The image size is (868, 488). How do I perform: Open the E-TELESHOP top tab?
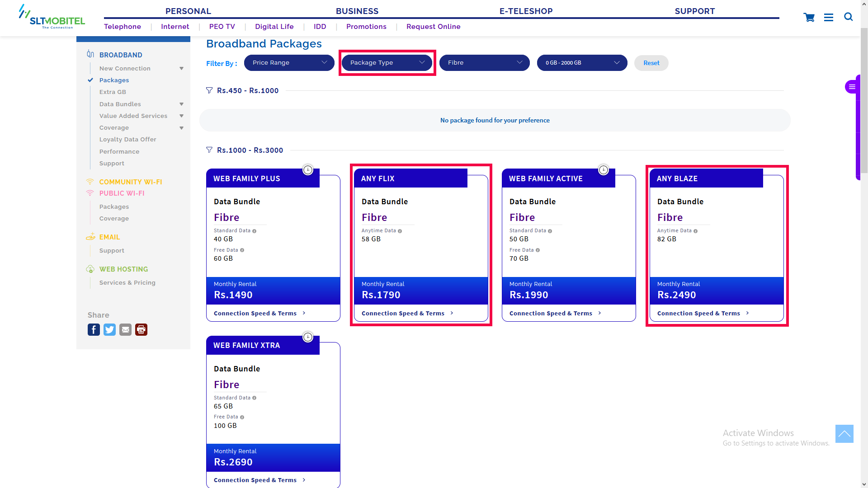pos(526,11)
